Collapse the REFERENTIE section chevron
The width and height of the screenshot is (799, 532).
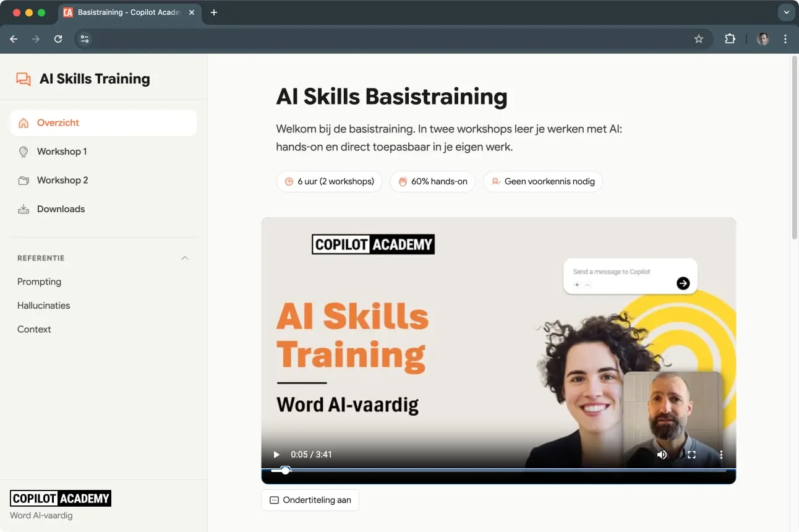click(184, 258)
